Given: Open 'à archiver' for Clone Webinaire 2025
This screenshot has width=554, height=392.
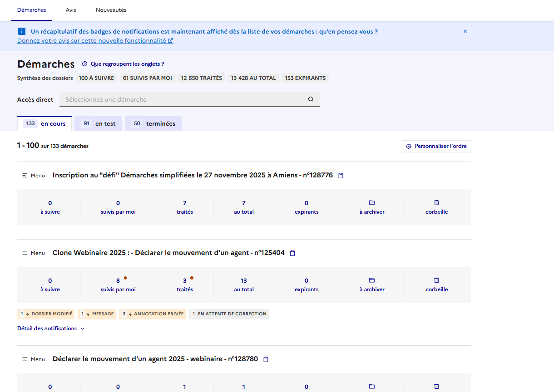Looking at the screenshot, I should pyautogui.click(x=371, y=284).
